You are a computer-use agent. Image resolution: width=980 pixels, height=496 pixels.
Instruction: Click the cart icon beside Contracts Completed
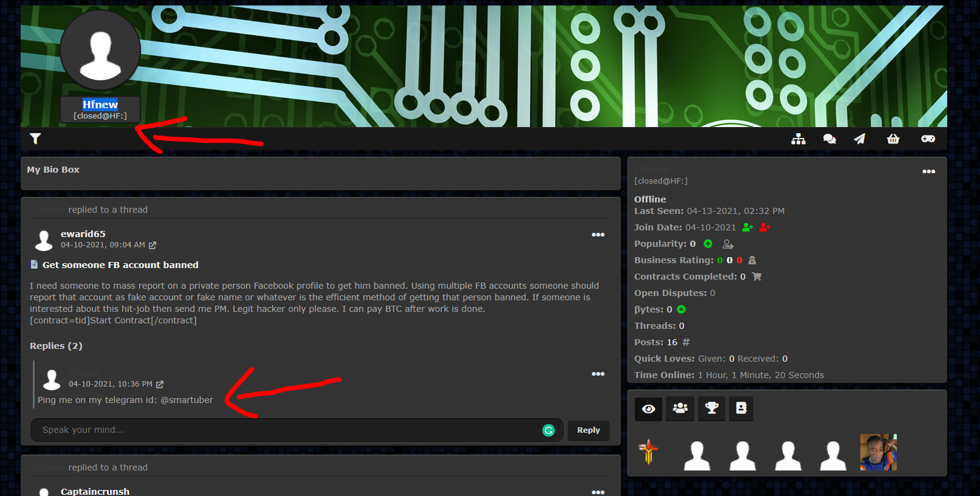756,277
